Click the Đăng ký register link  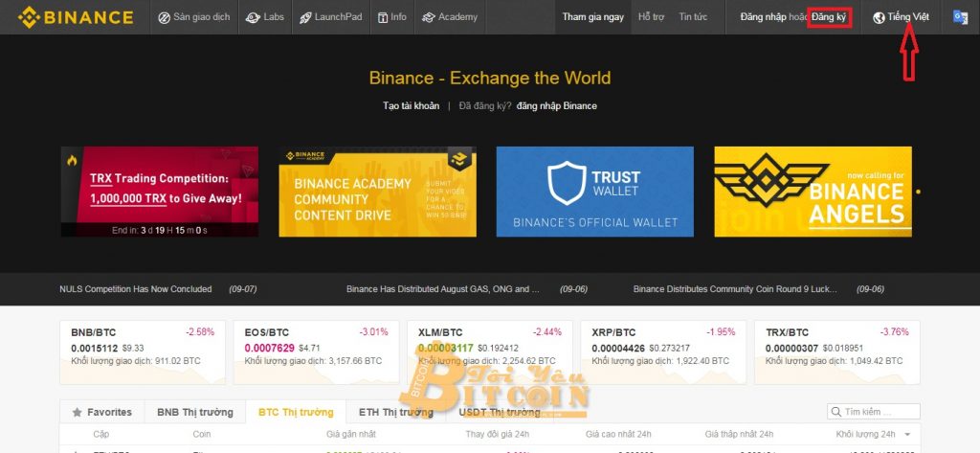coord(829,17)
